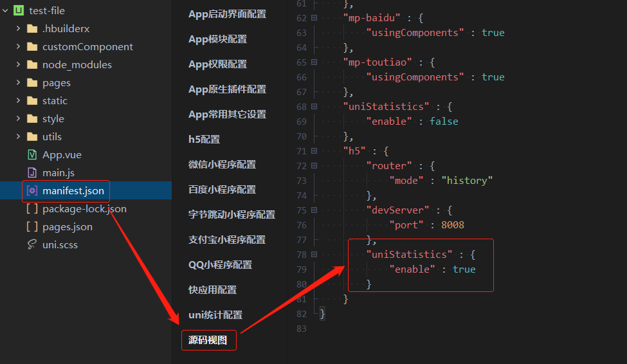Click the "mp-toutiao" key
Screen dimensions: 627x364
click(x=377, y=62)
